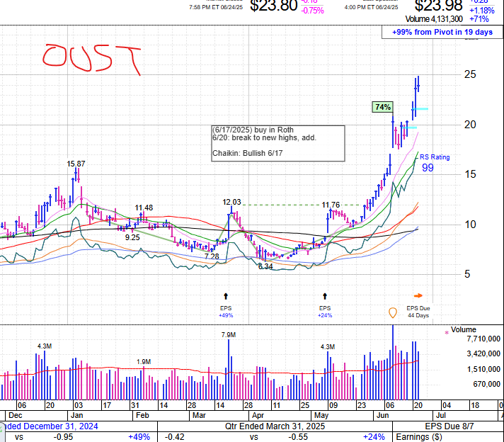Click the orange arrow above EPS Due
Screen dimensions: 504x442
418,295
